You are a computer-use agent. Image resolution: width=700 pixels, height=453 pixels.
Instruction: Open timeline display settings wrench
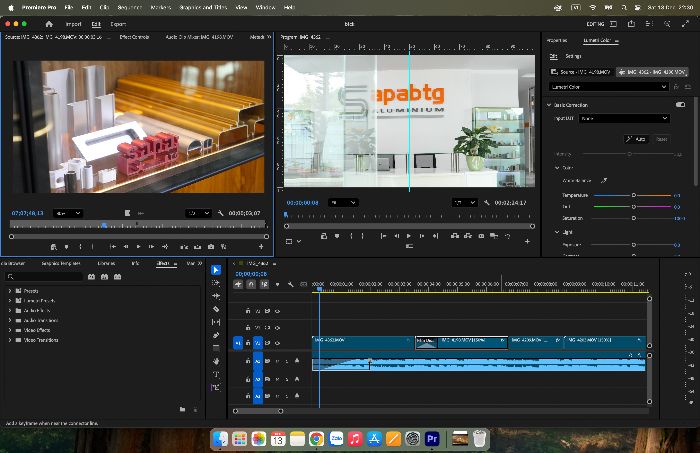coord(291,284)
